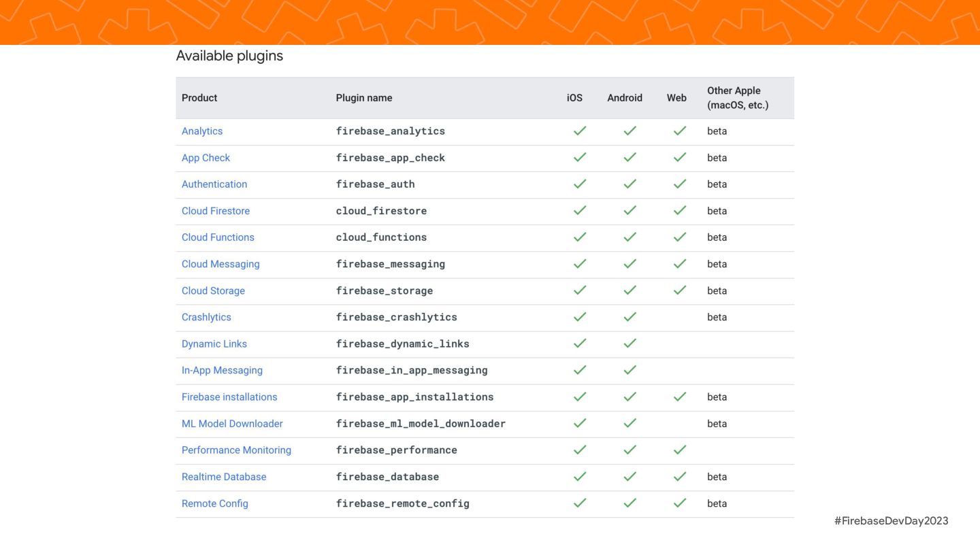Click the Web checkmark for Cloud Storage
Image resolution: width=980 pixels, height=551 pixels.
[680, 290]
